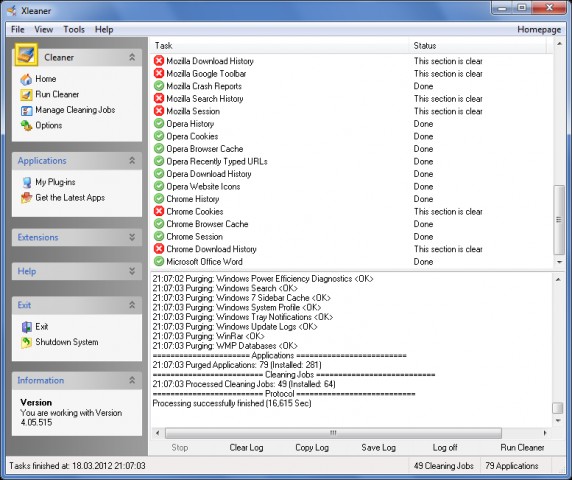Screen dimensions: 572x480
Task: Select the Chrome Browser Cache row
Action: pyautogui.click(x=352, y=224)
